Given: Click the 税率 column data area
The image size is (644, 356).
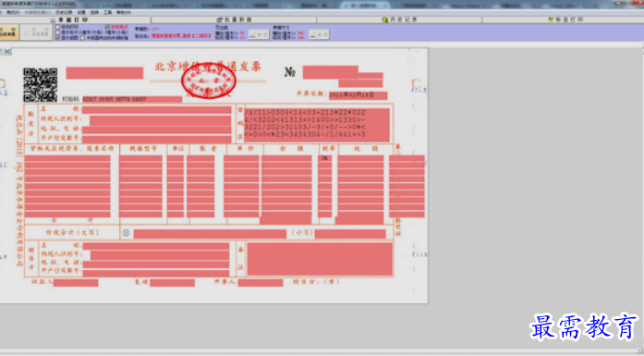Looking at the screenshot, I should [325, 186].
